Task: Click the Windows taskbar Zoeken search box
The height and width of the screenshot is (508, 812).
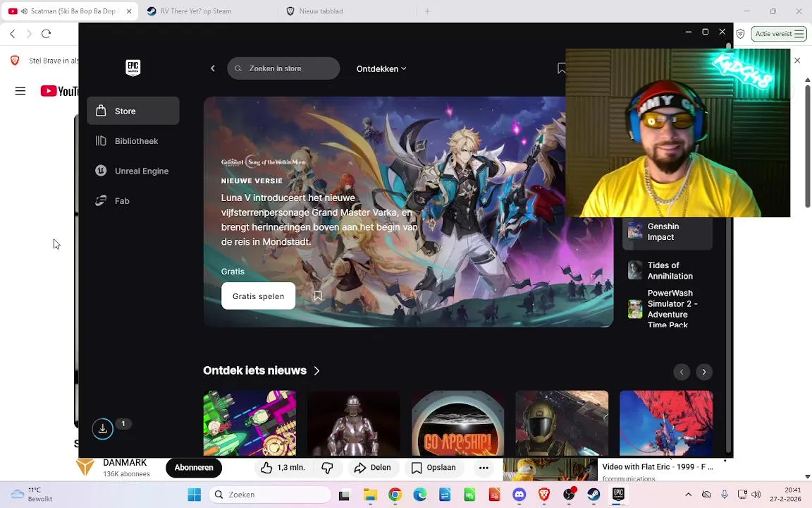Action: click(x=270, y=495)
